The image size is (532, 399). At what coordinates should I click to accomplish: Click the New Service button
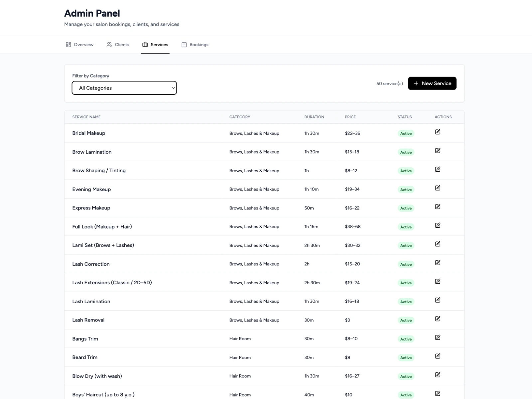pyautogui.click(x=432, y=83)
